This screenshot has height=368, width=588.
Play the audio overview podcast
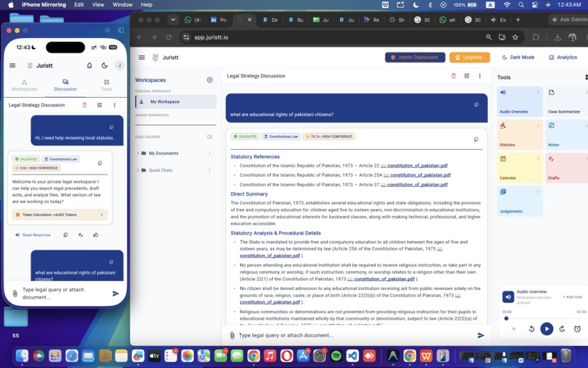[x=546, y=329]
